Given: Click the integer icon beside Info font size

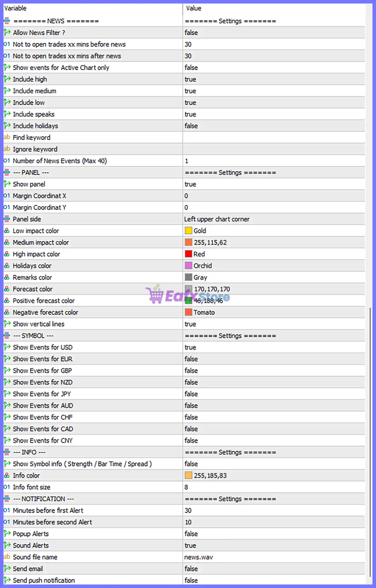Looking at the screenshot, I should (x=7, y=487).
